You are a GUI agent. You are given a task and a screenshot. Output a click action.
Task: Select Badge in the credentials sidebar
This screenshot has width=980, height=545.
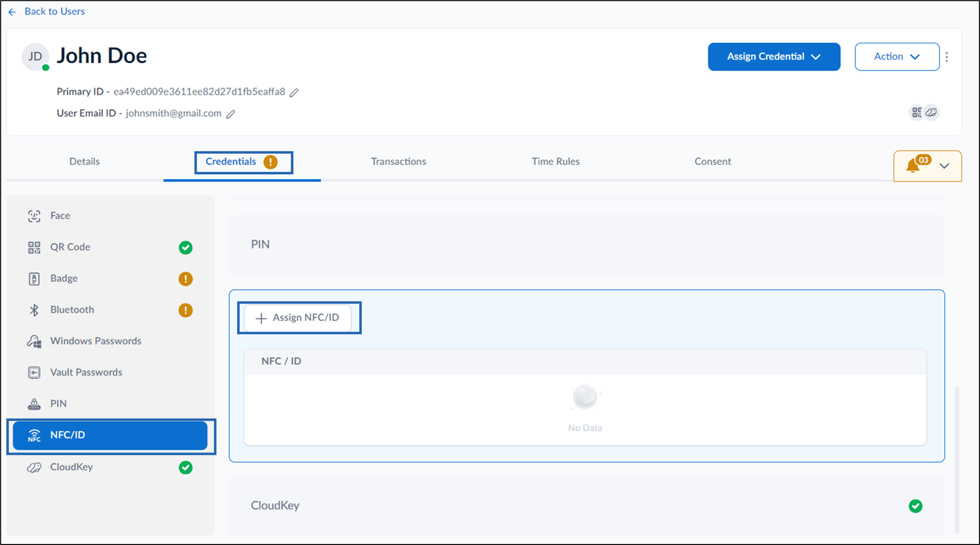coord(110,278)
